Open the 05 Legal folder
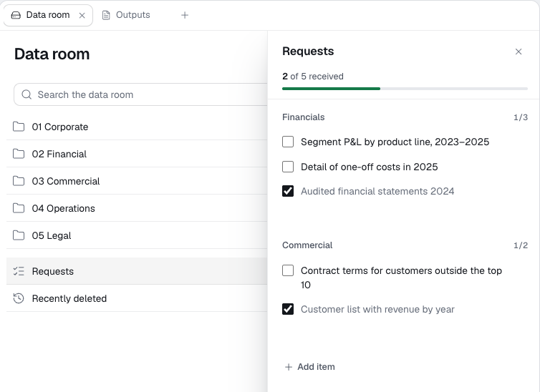Image resolution: width=540 pixels, height=392 pixels. pyautogui.click(x=137, y=235)
